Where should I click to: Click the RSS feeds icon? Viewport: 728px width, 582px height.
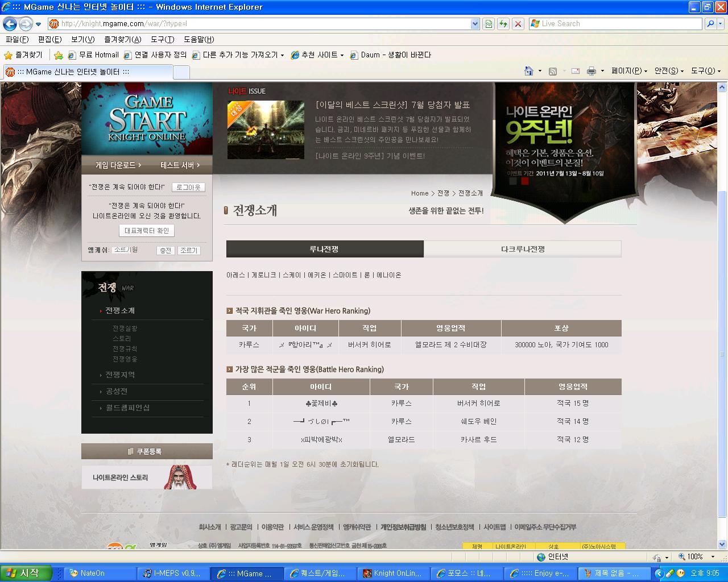[552, 71]
